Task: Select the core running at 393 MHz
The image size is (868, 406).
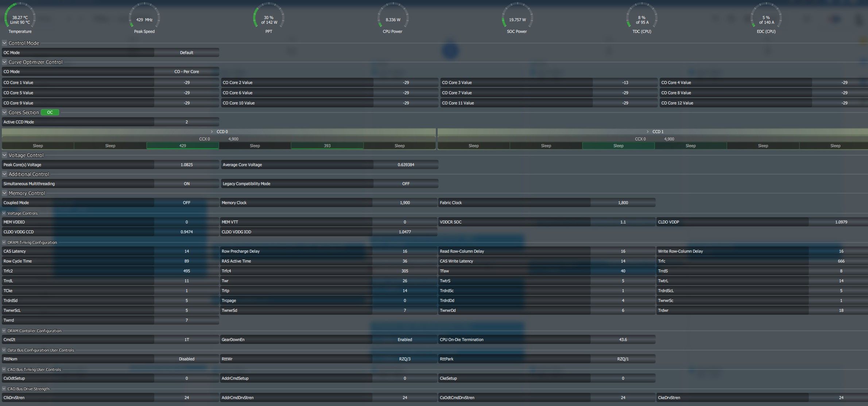Action: (x=327, y=146)
